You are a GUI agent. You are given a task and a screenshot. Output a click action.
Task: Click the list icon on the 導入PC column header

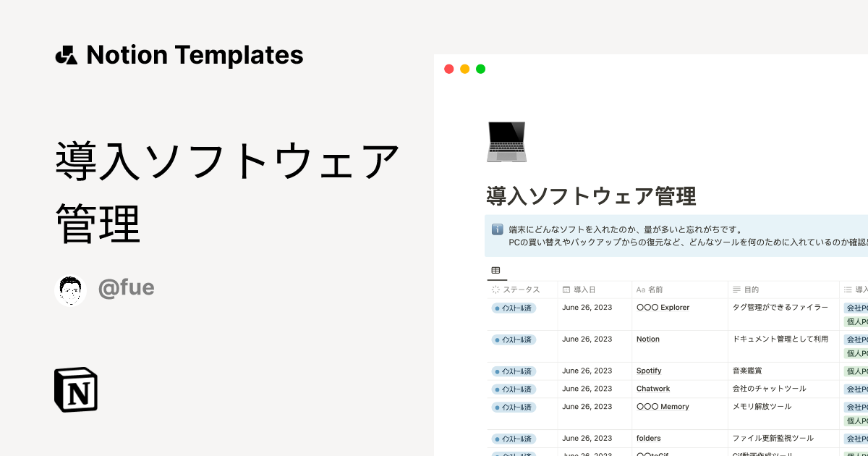pos(848,290)
